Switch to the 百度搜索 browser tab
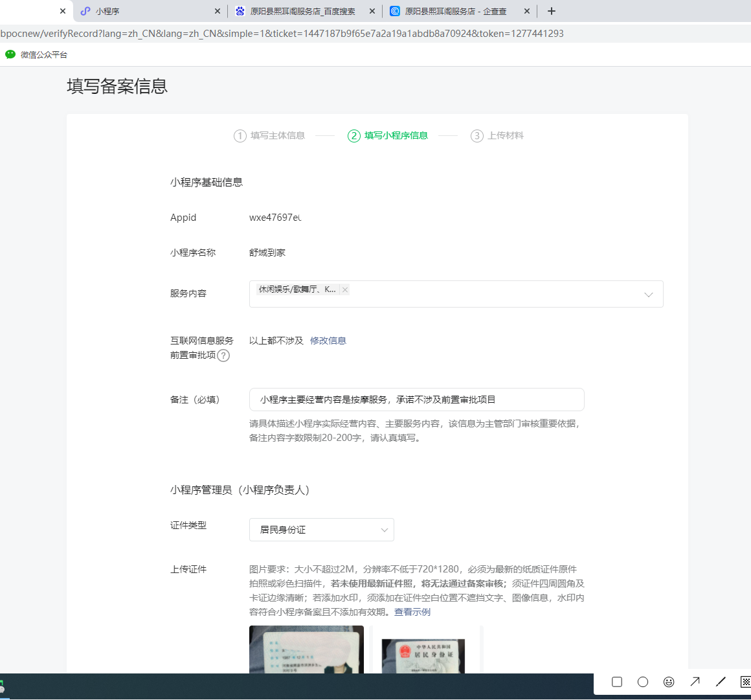The height and width of the screenshot is (700, 751). [x=303, y=11]
